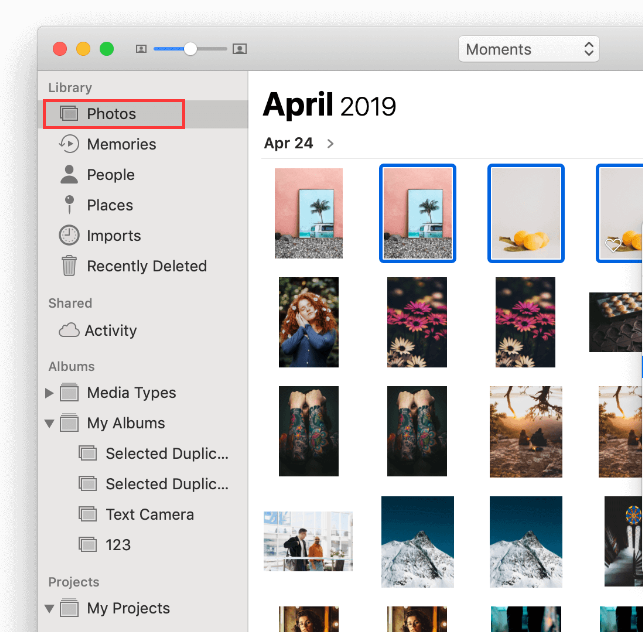Click the Media Types folder icon
The height and width of the screenshot is (632, 643).
(x=69, y=392)
